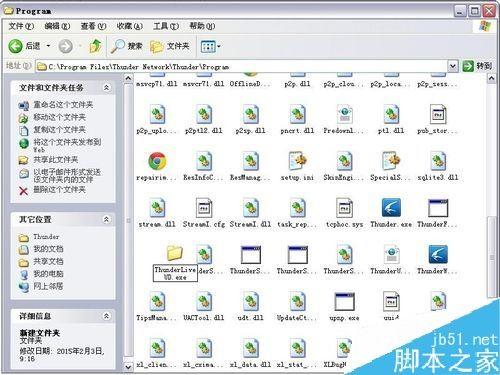Click the left pane scroll down arrow

pos(128,366)
